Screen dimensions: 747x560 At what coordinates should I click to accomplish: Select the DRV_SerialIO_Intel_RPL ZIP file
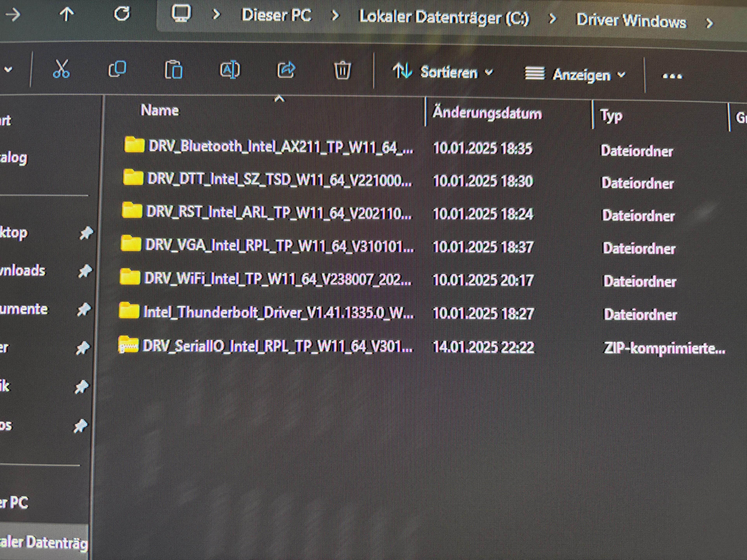pyautogui.click(x=277, y=346)
